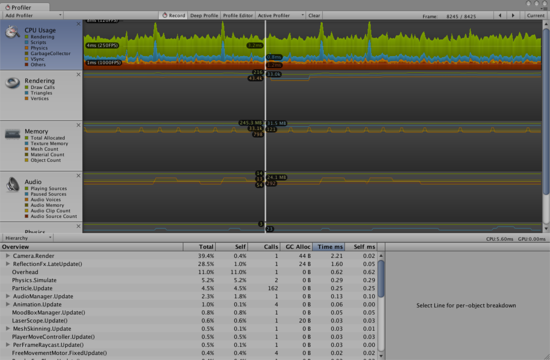The image size is (550, 360).
Task: Select the Audio speaker profiler icon
Action: [12, 185]
